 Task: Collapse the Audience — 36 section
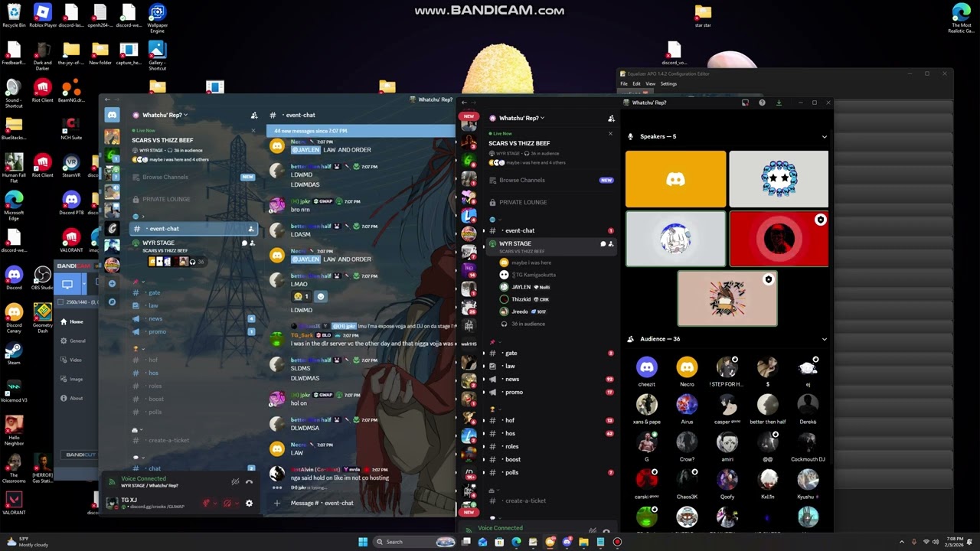pos(825,339)
